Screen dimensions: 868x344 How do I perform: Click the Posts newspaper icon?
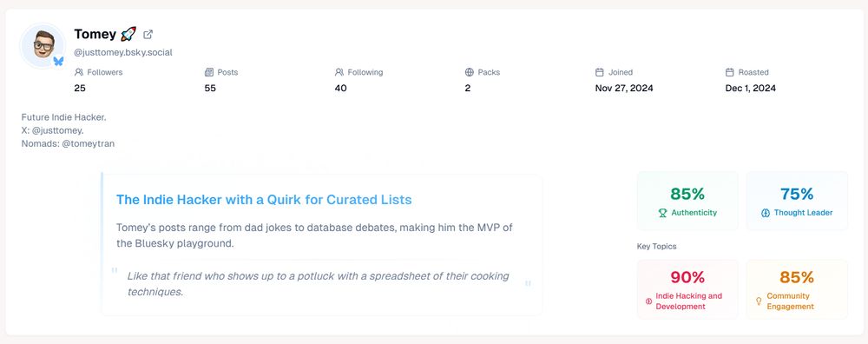click(x=208, y=72)
